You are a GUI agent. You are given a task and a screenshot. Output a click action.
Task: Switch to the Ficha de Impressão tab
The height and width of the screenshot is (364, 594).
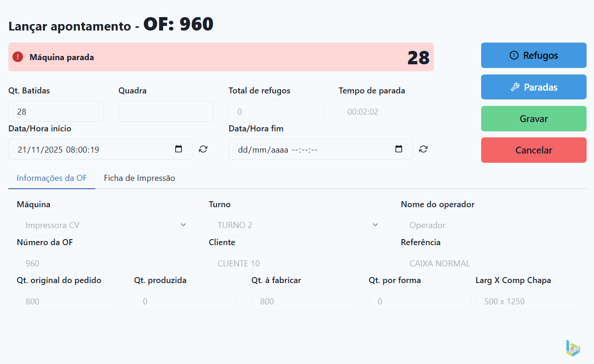tap(139, 178)
